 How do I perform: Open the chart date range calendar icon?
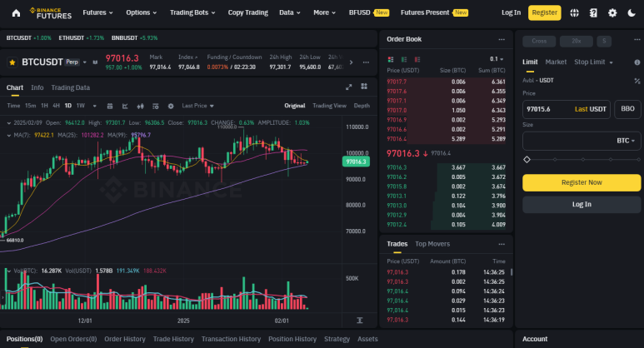(110, 106)
